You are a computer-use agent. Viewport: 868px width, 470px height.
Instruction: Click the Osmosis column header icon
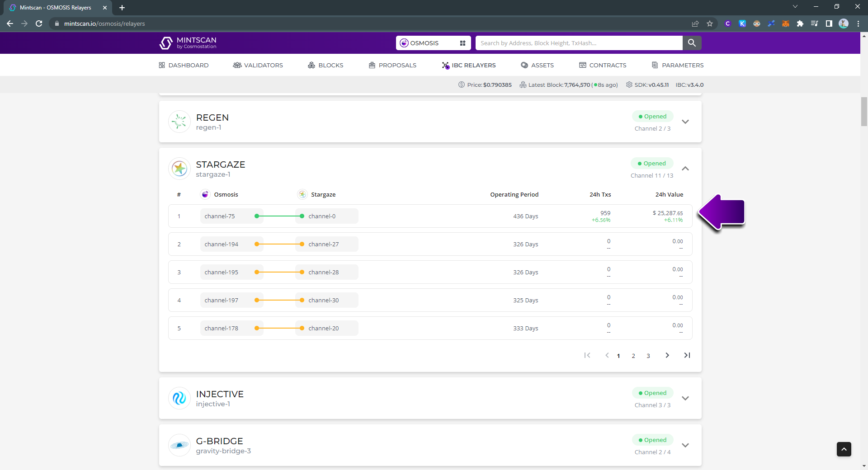205,194
